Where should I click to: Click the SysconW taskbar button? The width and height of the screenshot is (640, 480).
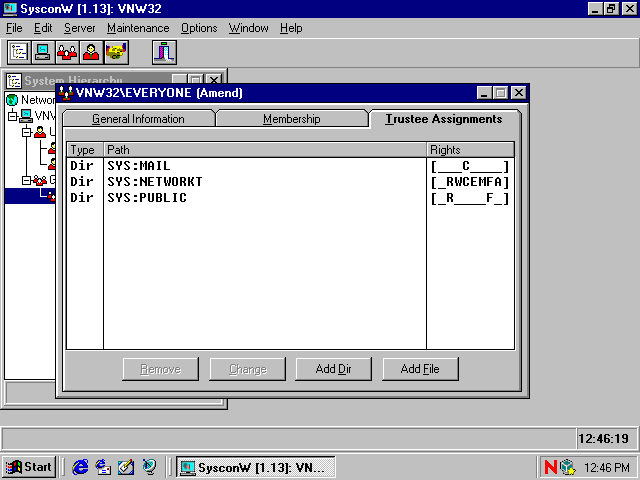[256, 467]
